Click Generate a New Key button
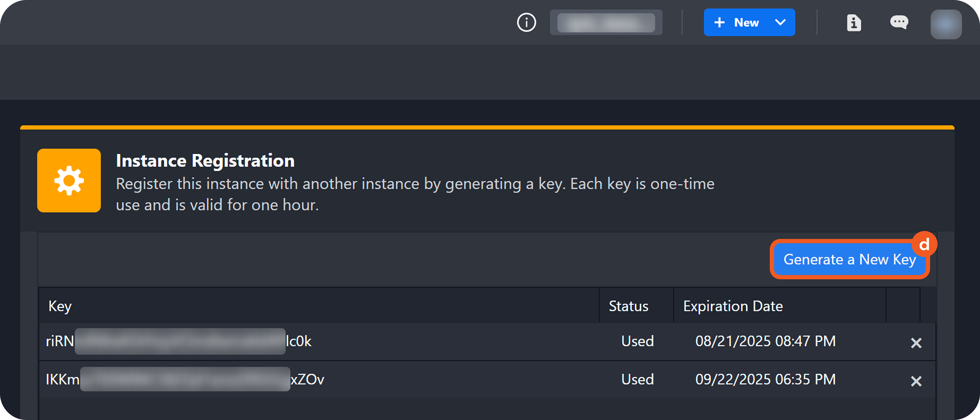The height and width of the screenshot is (420, 980). tap(850, 260)
